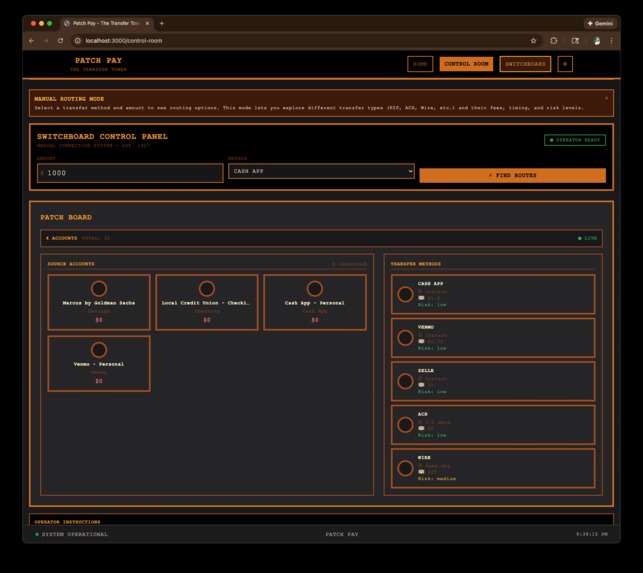643x573 pixels.
Task: Click the Wire timing clock icon
Action: click(x=420, y=466)
